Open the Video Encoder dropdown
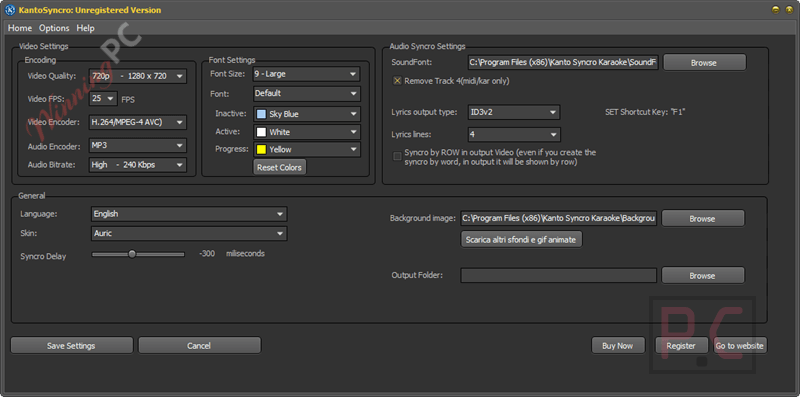This screenshot has height=397, width=800. pos(138,122)
